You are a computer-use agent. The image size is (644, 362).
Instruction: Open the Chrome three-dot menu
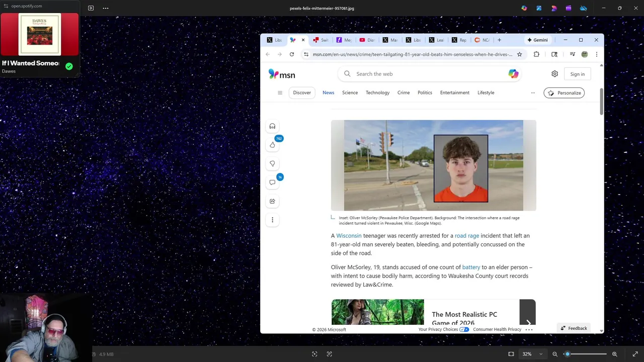[597, 54]
